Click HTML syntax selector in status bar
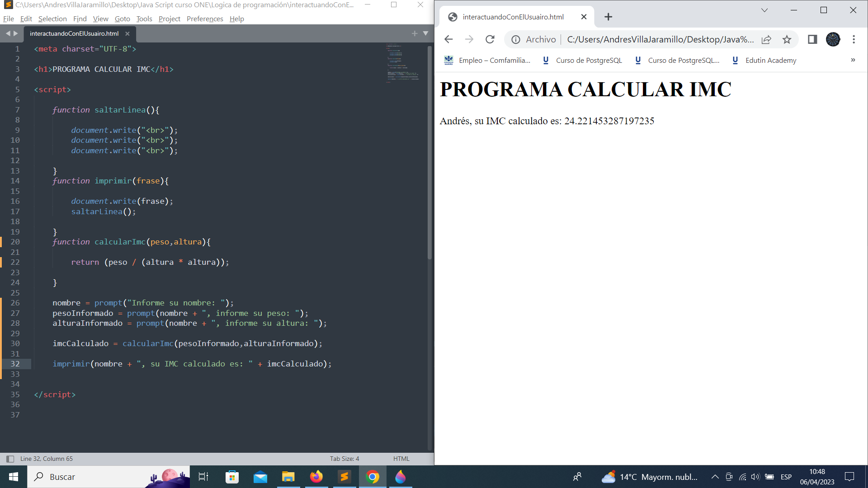Screen dimensions: 868x488 pyautogui.click(x=401, y=459)
